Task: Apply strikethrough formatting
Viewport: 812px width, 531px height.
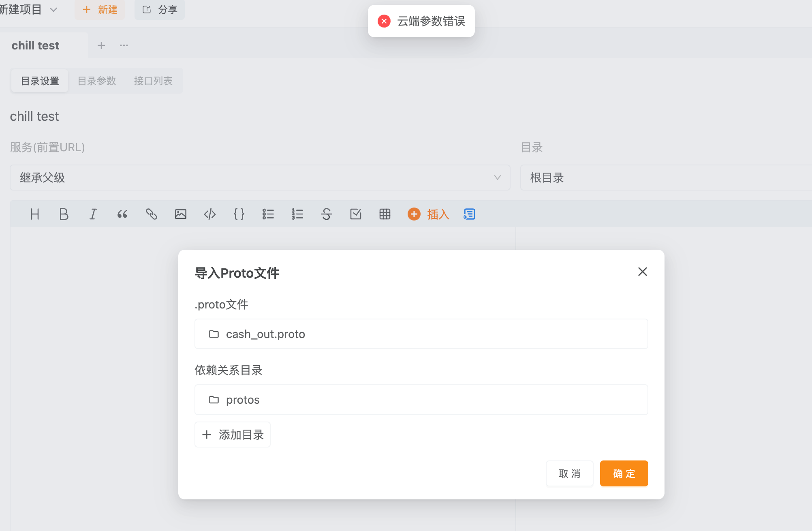Action: [x=327, y=214]
